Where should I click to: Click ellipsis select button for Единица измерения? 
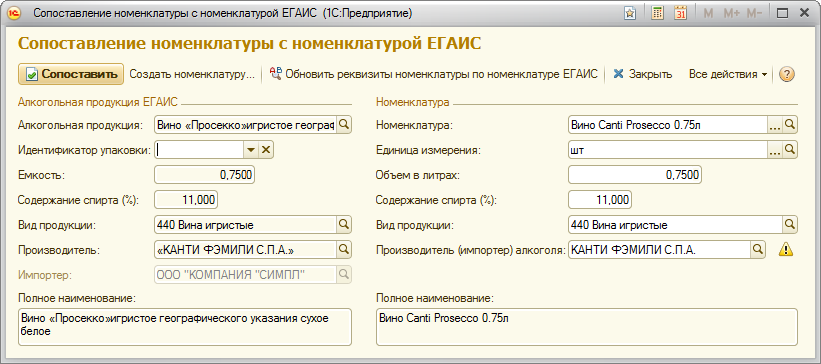click(775, 150)
